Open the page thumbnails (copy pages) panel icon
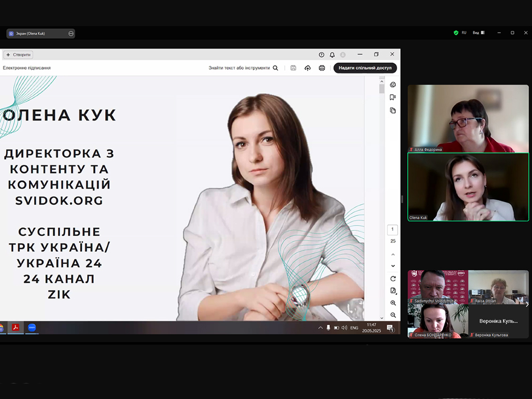Image resolution: width=532 pixels, height=399 pixels. 393,110
